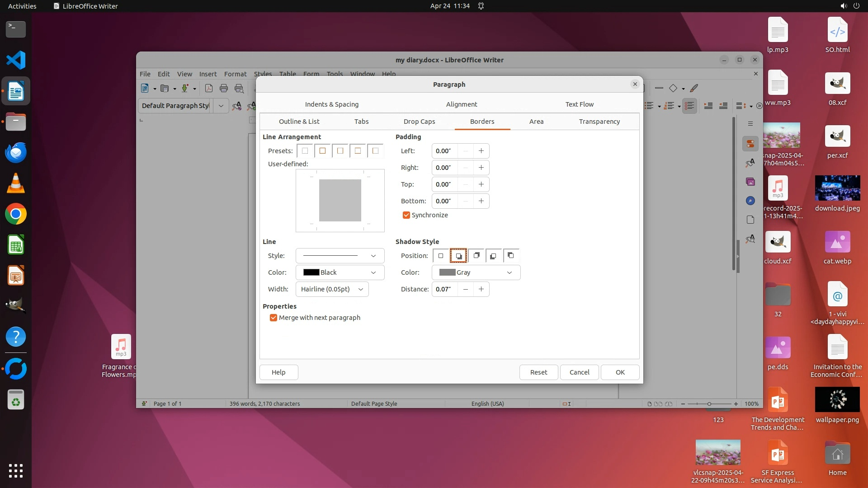Select the top-left shadow position icon
The image size is (868, 488).
[x=511, y=256]
